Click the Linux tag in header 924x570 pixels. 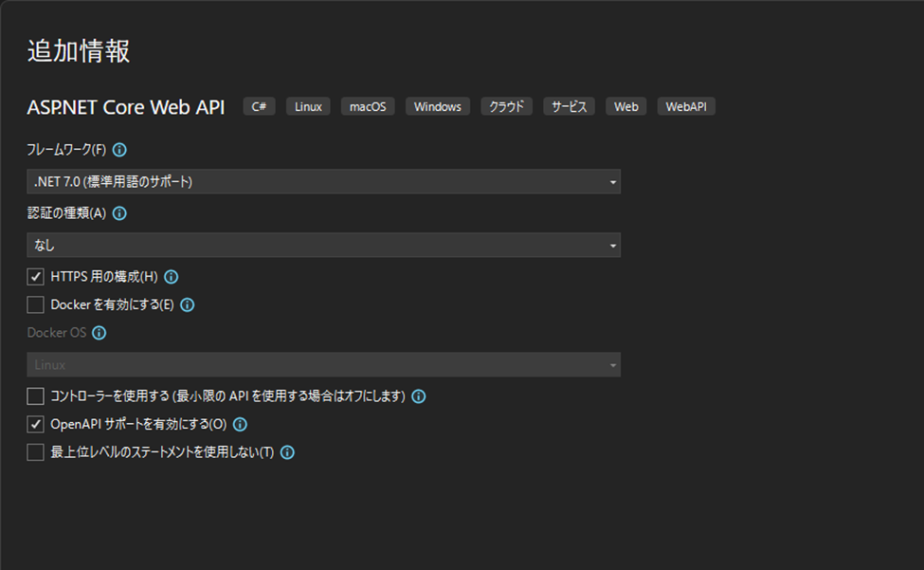pyautogui.click(x=308, y=106)
